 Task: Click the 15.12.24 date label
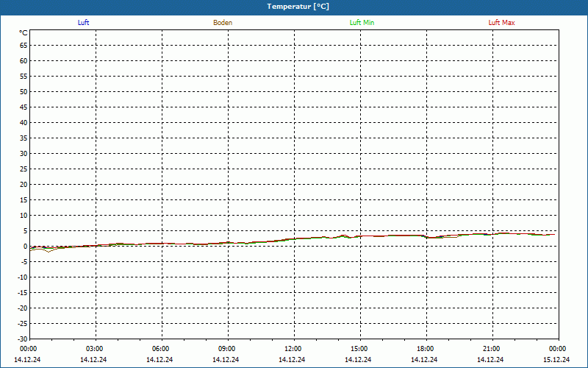(x=556, y=359)
